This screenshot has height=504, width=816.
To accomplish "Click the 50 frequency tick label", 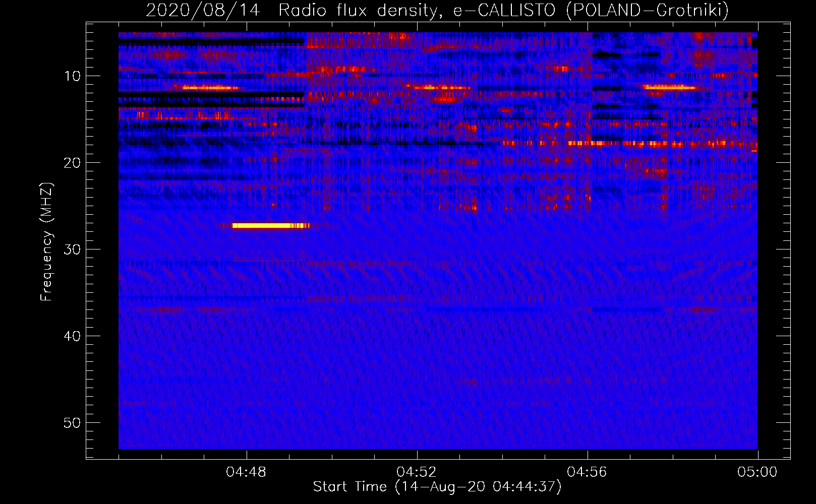I will (72, 423).
